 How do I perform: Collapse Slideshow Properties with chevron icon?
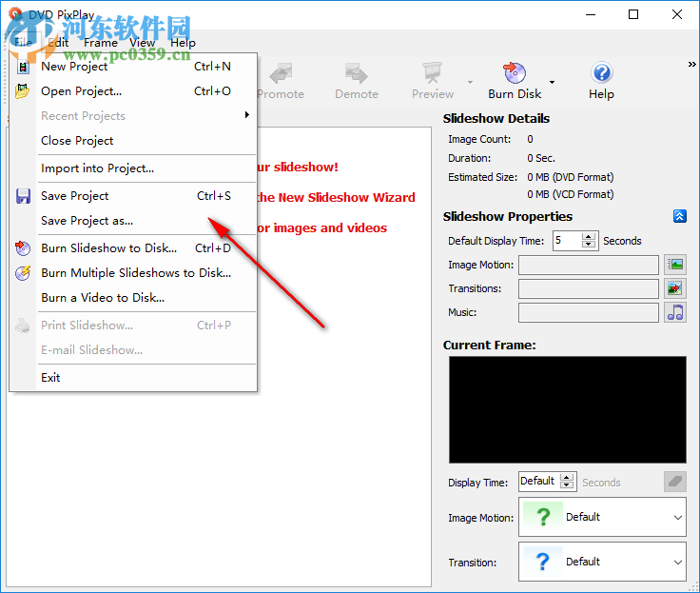(x=679, y=216)
